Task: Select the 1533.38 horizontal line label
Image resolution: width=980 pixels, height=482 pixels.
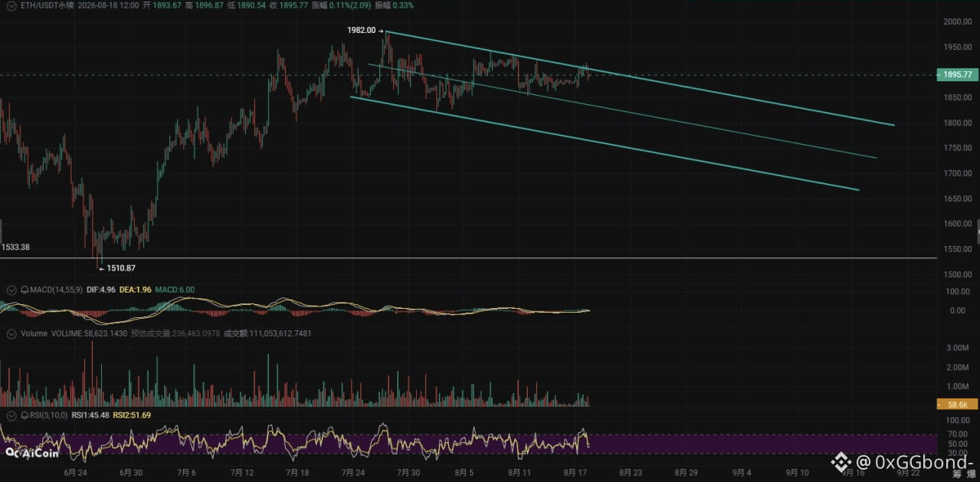Action: point(15,248)
